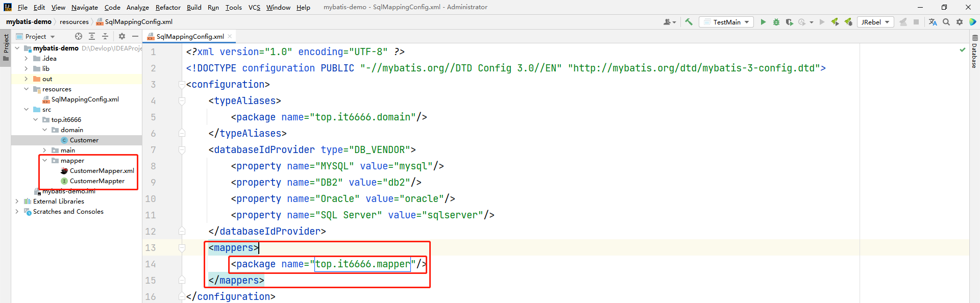Screen dimensions: 980x303
Task: Select SqlMappingConfig.xml in project tree
Action: click(81, 99)
